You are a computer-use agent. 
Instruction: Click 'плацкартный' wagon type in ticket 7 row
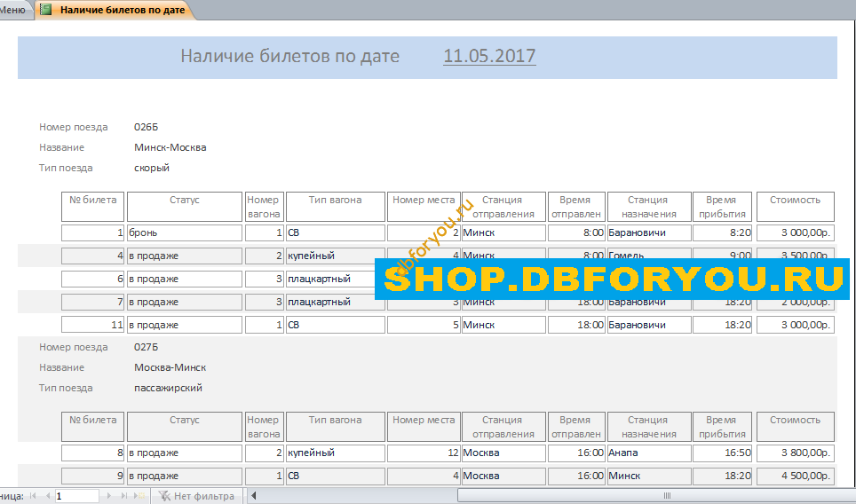click(335, 302)
